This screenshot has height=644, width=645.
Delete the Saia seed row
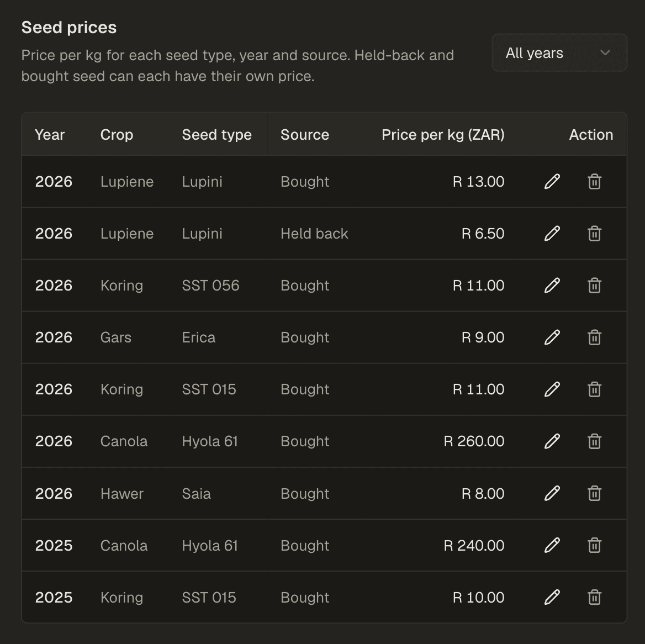coord(594,493)
